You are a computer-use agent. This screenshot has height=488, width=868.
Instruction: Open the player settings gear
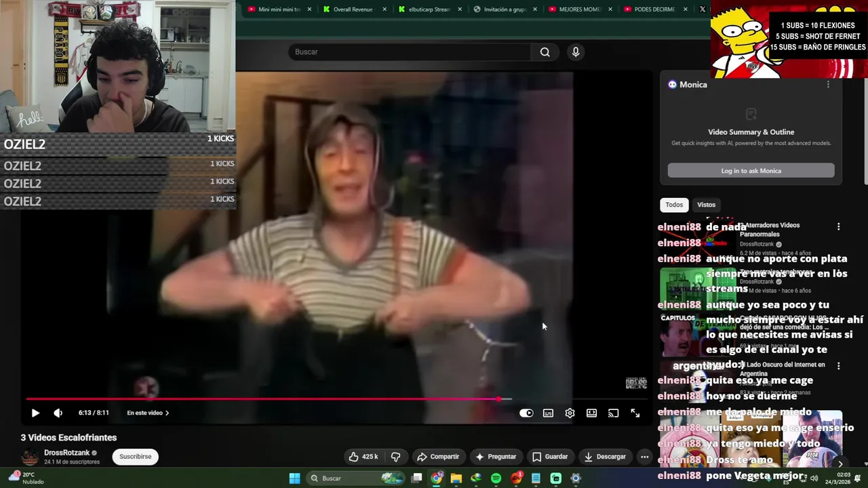pos(570,413)
